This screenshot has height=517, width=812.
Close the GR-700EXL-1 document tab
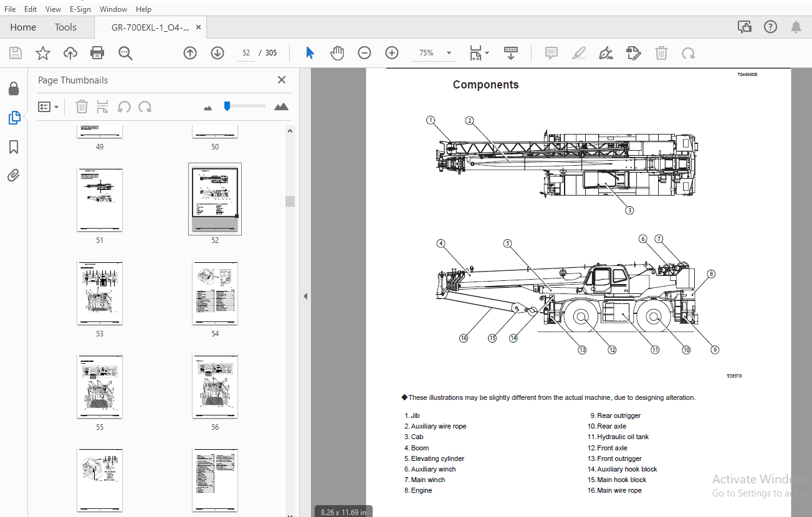click(199, 27)
